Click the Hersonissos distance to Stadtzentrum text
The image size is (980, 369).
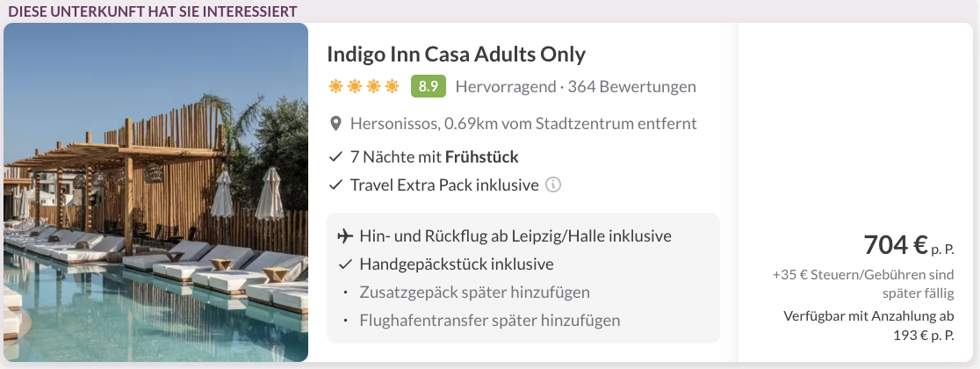[523, 123]
